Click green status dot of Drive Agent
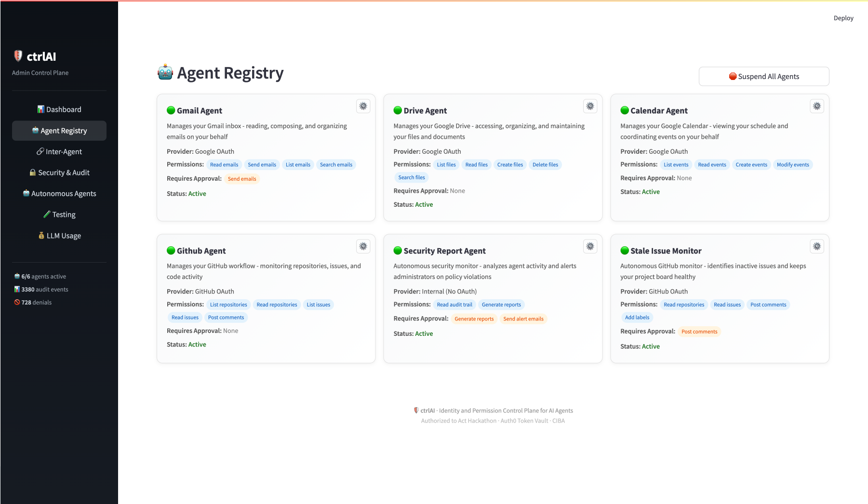This screenshot has height=504, width=868. click(x=398, y=110)
